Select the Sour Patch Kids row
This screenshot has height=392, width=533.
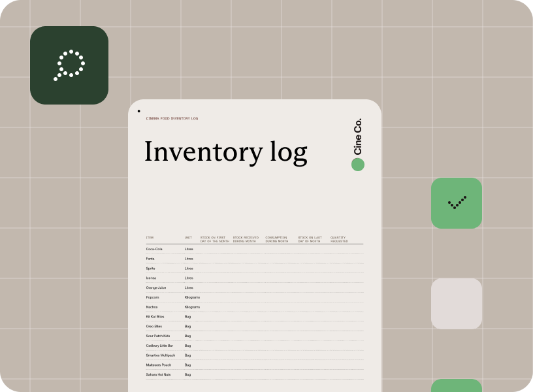[x=157, y=336]
